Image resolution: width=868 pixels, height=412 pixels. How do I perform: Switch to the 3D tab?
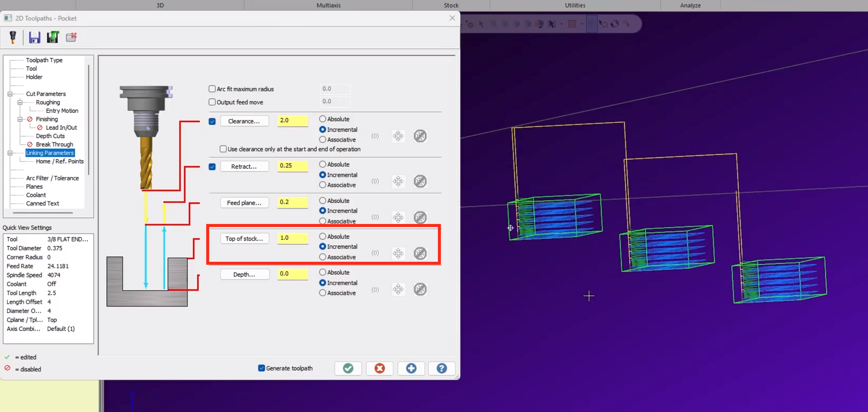[159, 5]
